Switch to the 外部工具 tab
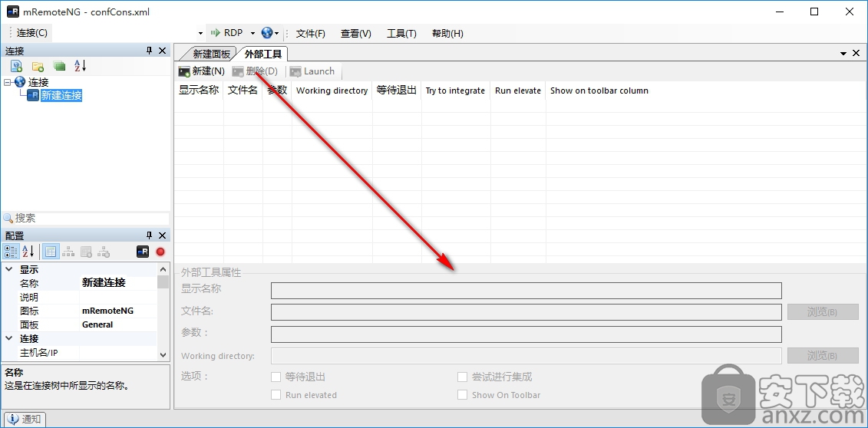This screenshot has height=428, width=868. 263,54
